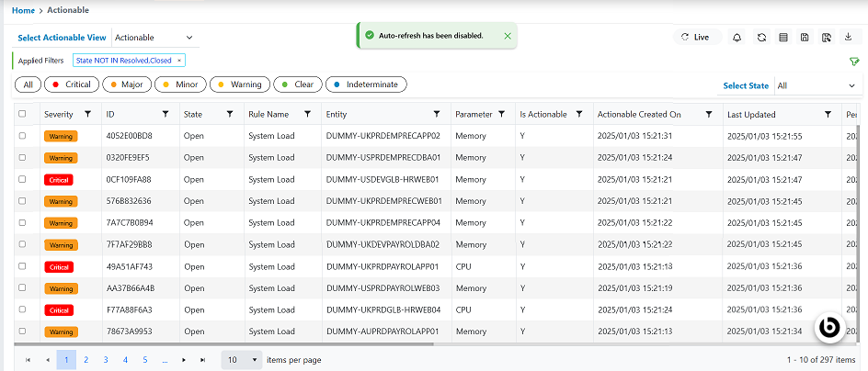Open the items per page dropdown

242,360
